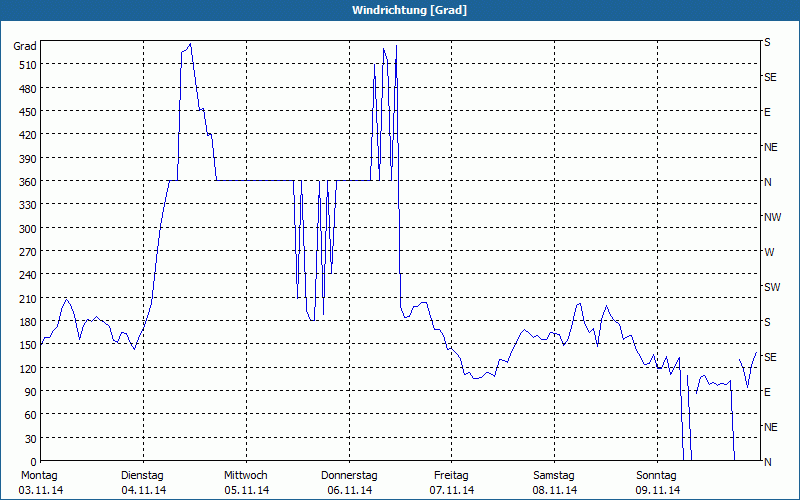Pick the 330 tick label
800x500 pixels.
(x=28, y=205)
